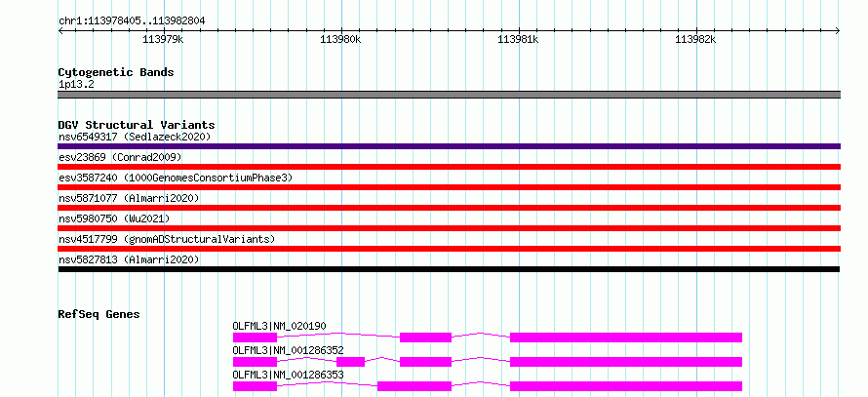Click the middle exon of NM_020190
This screenshot has height=397, width=868.
point(425,337)
